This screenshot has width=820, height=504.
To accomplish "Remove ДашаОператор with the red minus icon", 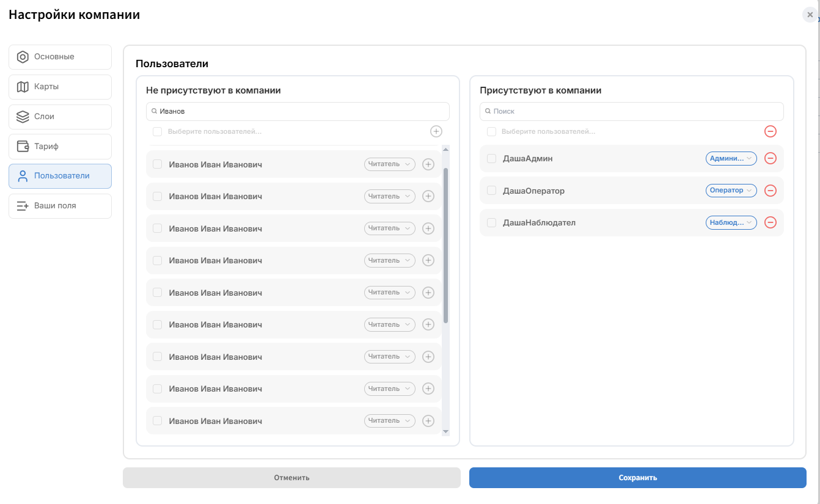I will 771,191.
